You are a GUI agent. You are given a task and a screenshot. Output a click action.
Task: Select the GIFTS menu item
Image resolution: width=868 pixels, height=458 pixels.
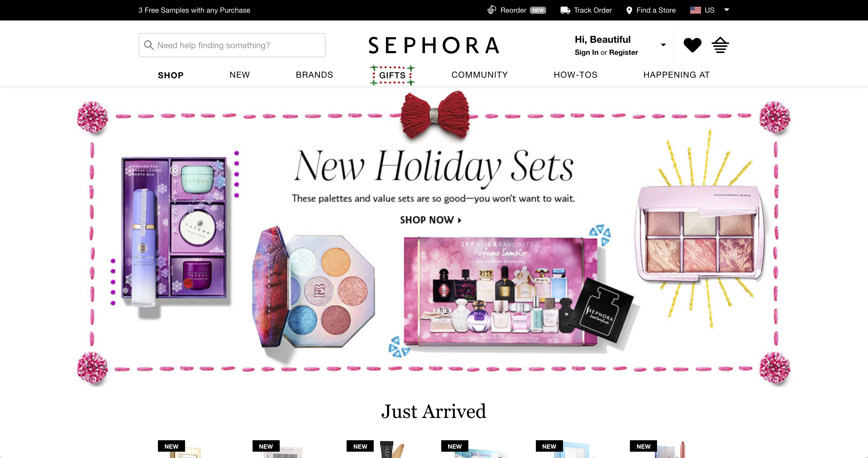pyautogui.click(x=392, y=75)
